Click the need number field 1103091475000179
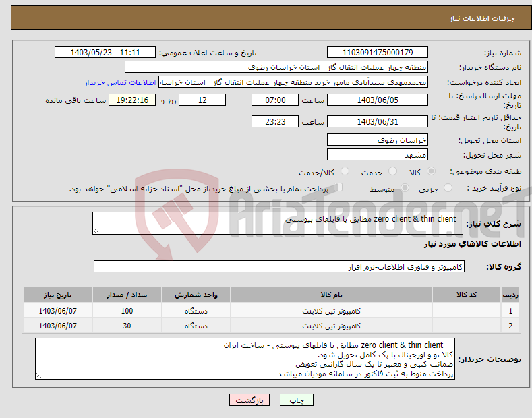This screenshot has width=532, height=418. pyautogui.click(x=378, y=53)
